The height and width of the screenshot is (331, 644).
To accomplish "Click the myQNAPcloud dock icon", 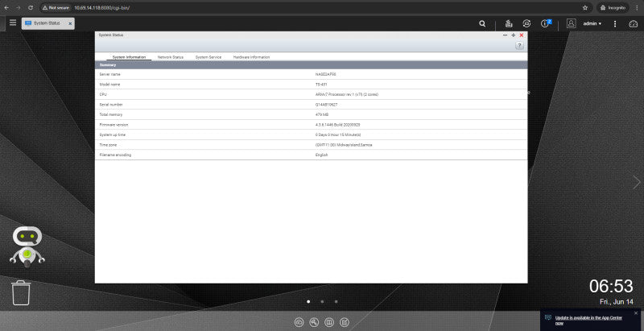I will 299,322.
